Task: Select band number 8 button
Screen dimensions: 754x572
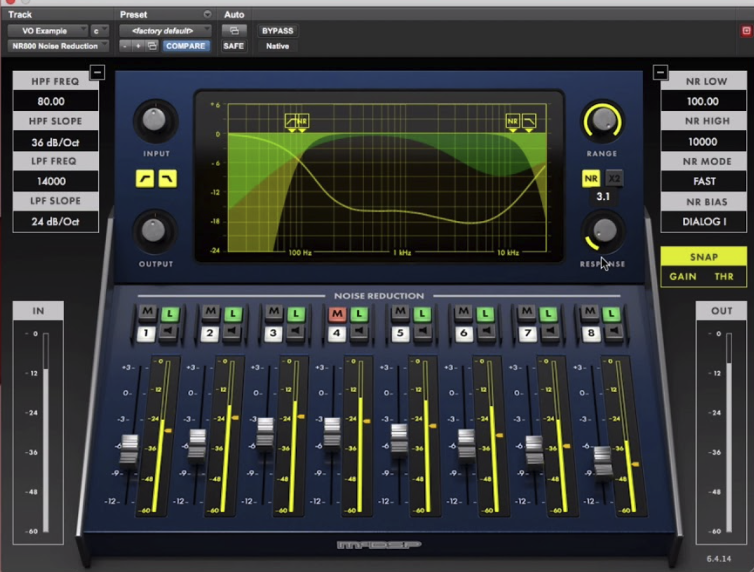Action: (591, 333)
